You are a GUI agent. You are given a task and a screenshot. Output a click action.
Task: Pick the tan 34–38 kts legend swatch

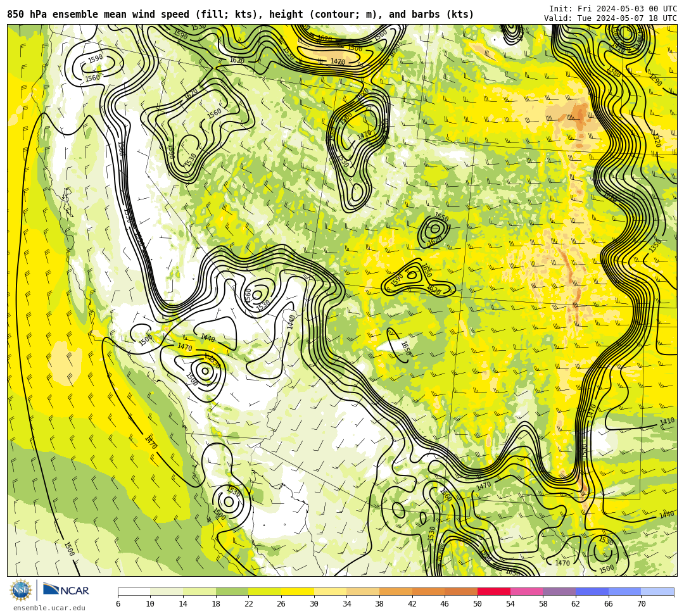tap(363, 591)
